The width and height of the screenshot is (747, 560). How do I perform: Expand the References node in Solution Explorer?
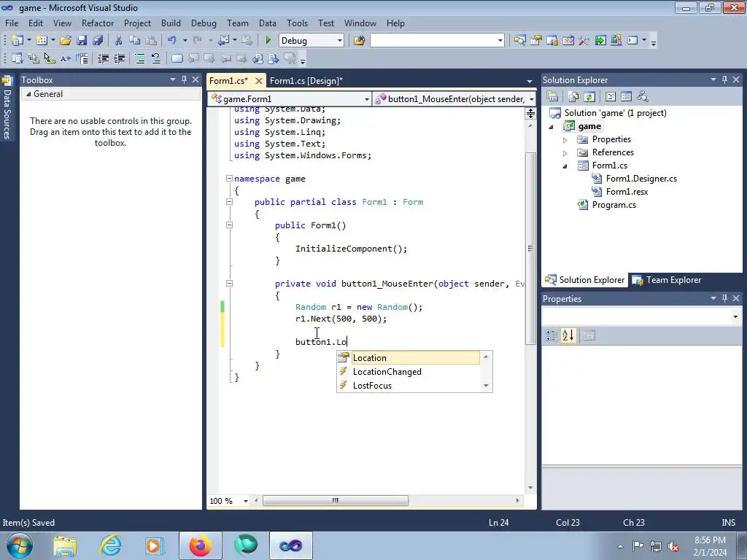565,153
